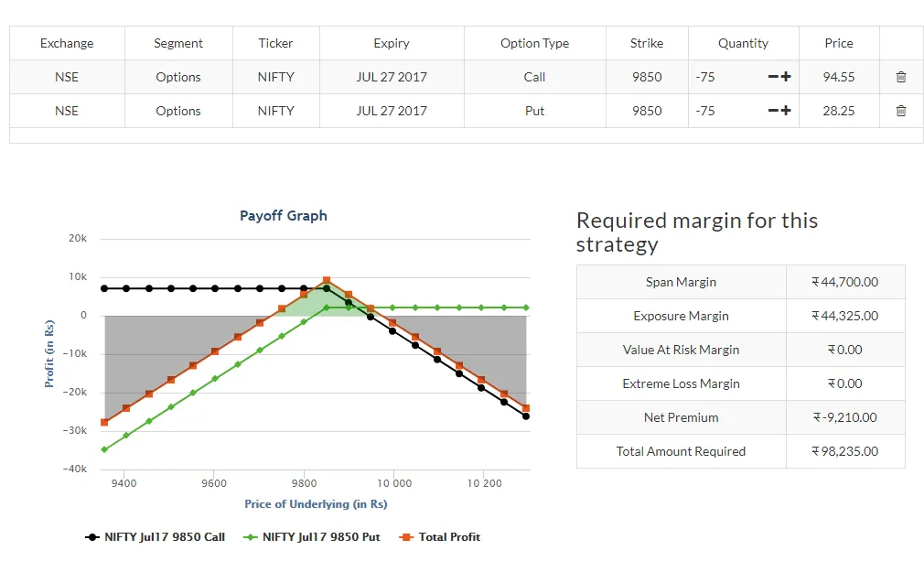The width and height of the screenshot is (924, 572).
Task: Click the Payoff Graph chart title
Action: (284, 216)
